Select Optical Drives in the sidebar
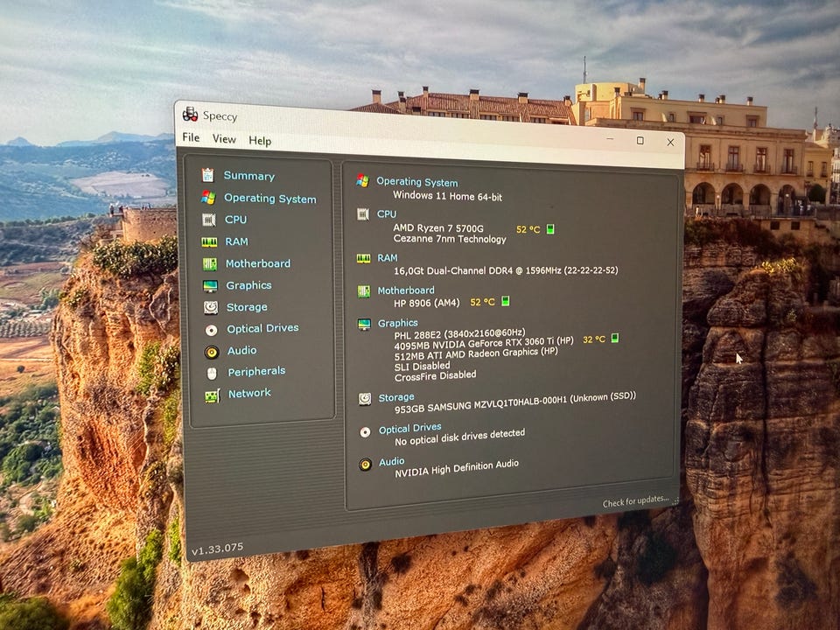 click(262, 328)
